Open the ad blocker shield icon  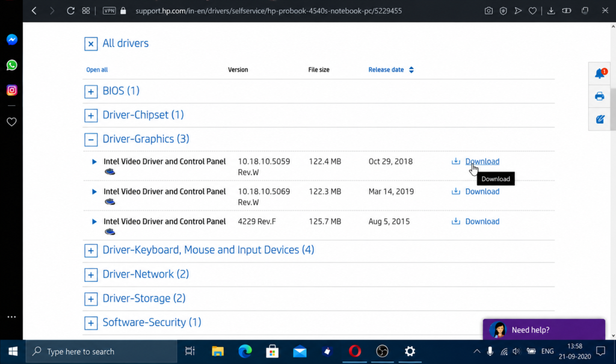504,11
